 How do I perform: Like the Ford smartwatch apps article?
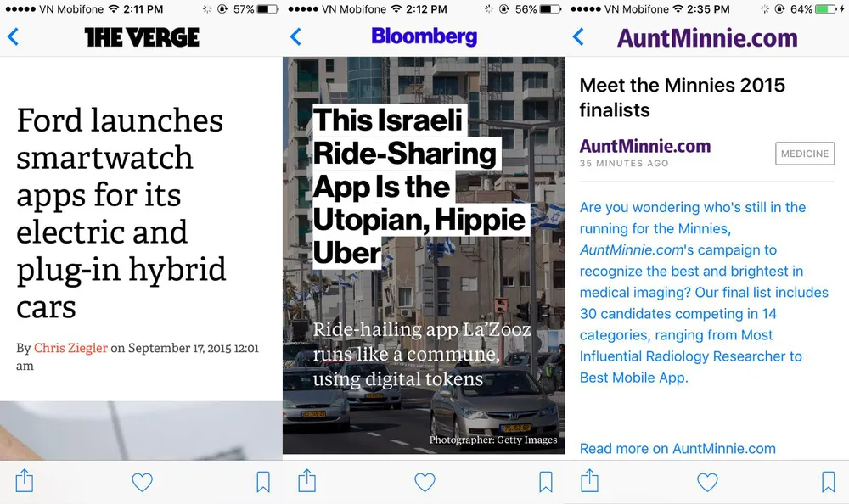(142, 482)
